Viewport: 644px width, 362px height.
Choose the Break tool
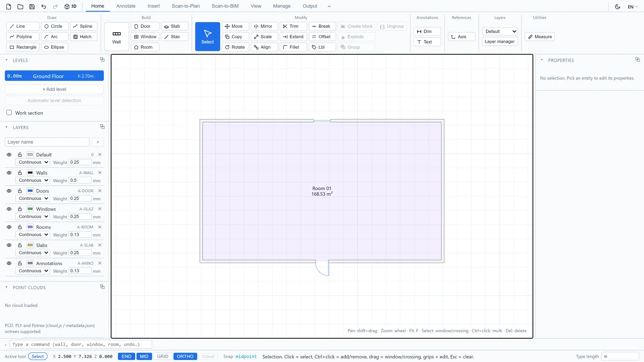(322, 26)
